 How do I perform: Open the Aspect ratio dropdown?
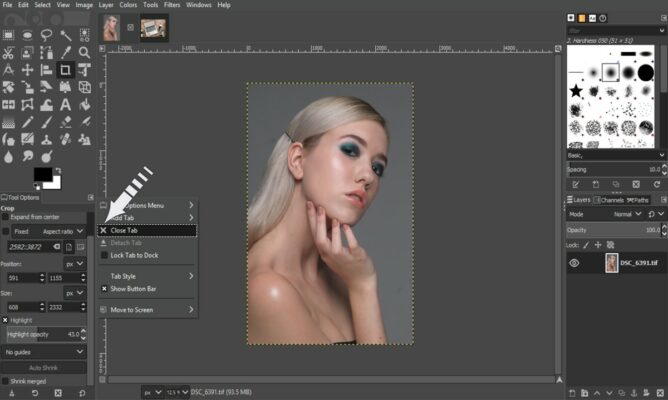[64, 231]
